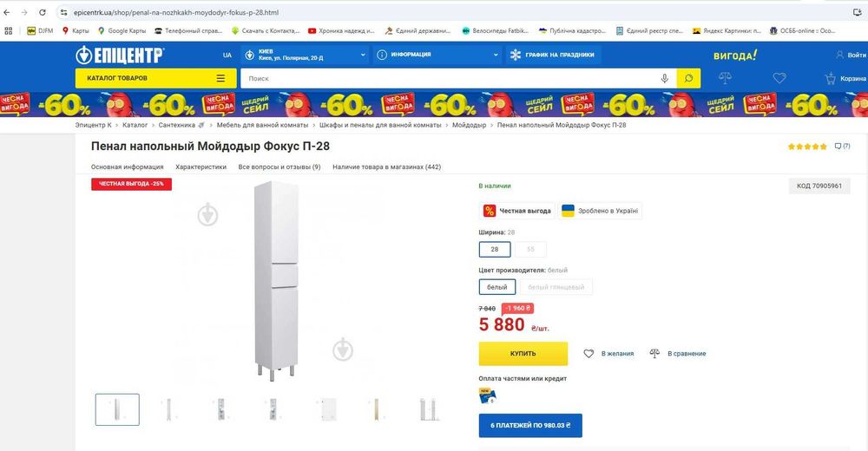Click the voice search microphone icon
Screen dimensions: 868x451
click(x=665, y=78)
